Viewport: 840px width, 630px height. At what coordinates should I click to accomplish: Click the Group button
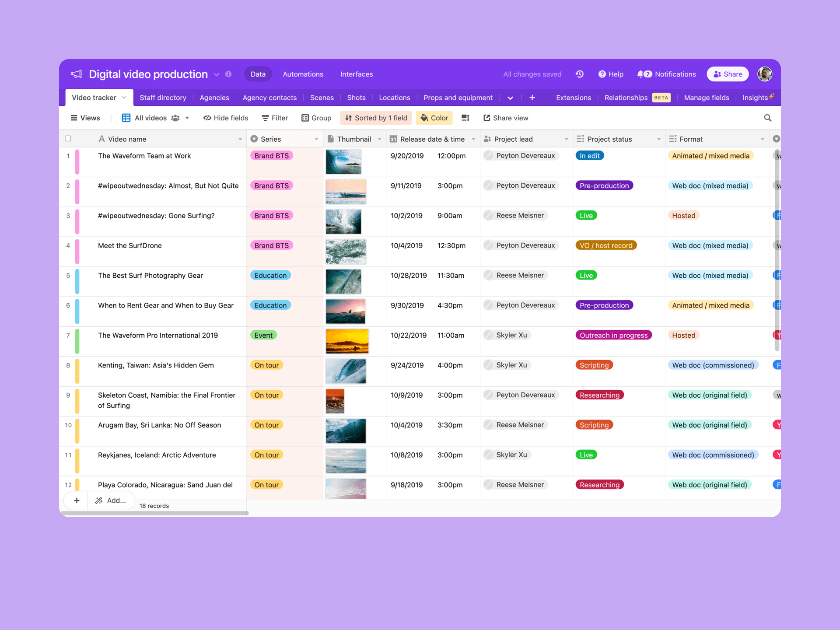tap(316, 118)
